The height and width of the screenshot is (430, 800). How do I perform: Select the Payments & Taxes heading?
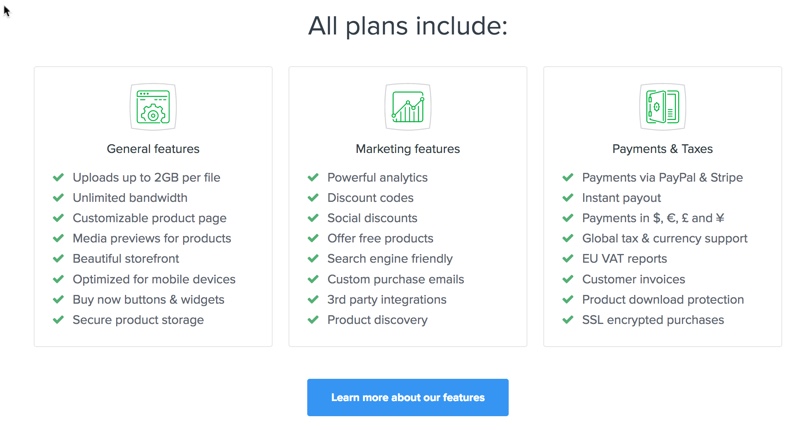coord(662,149)
